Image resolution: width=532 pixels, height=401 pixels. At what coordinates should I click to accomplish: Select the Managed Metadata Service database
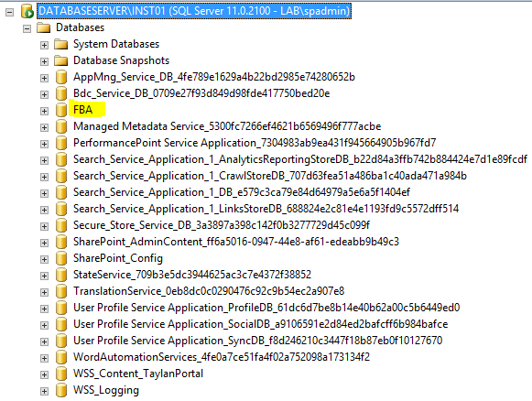tap(227, 126)
